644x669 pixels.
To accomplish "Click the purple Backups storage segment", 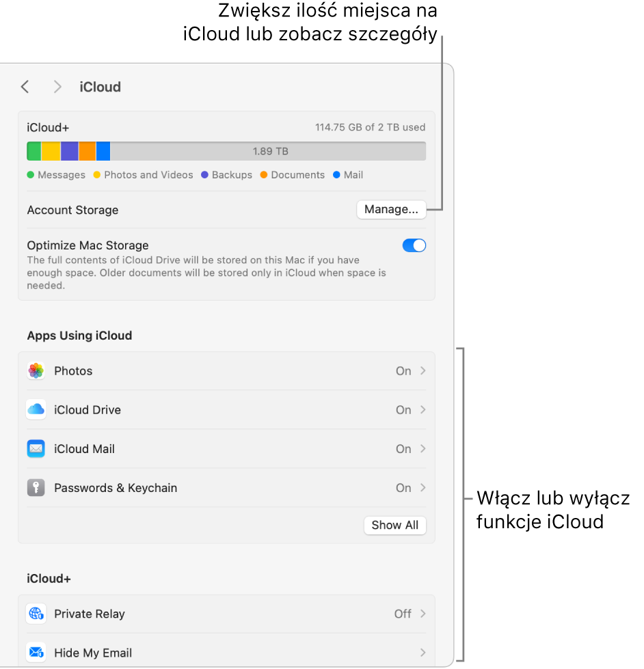I will pyautogui.click(x=70, y=151).
